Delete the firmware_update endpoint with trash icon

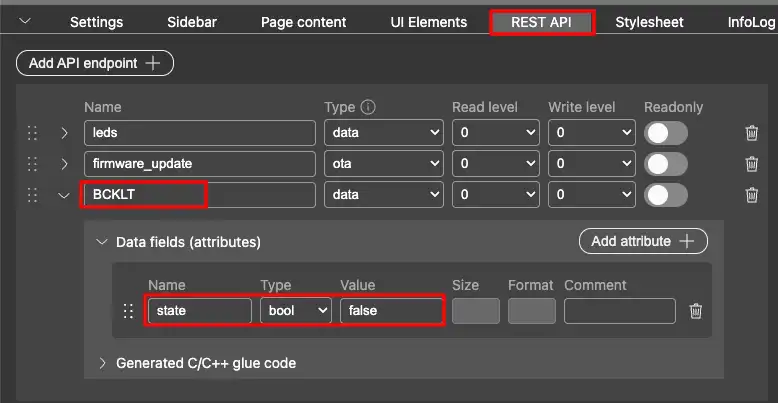pyautogui.click(x=752, y=164)
